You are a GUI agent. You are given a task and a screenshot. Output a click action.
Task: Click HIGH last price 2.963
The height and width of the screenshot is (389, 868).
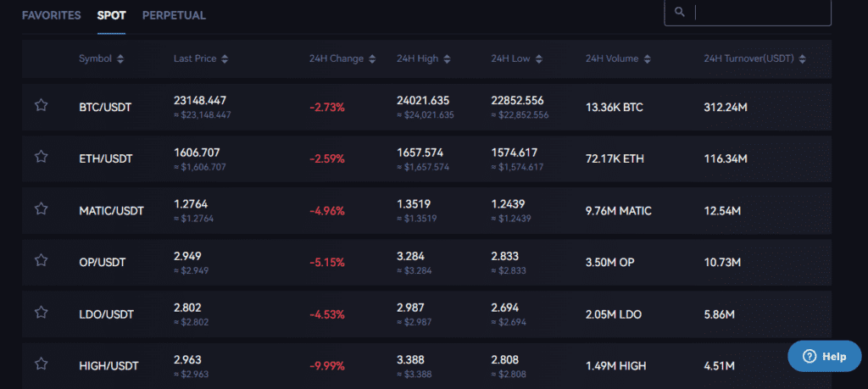[187, 359]
